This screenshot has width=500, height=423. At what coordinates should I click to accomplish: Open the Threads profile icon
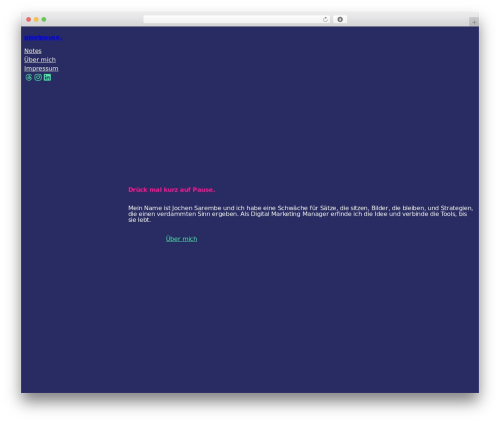pos(29,77)
